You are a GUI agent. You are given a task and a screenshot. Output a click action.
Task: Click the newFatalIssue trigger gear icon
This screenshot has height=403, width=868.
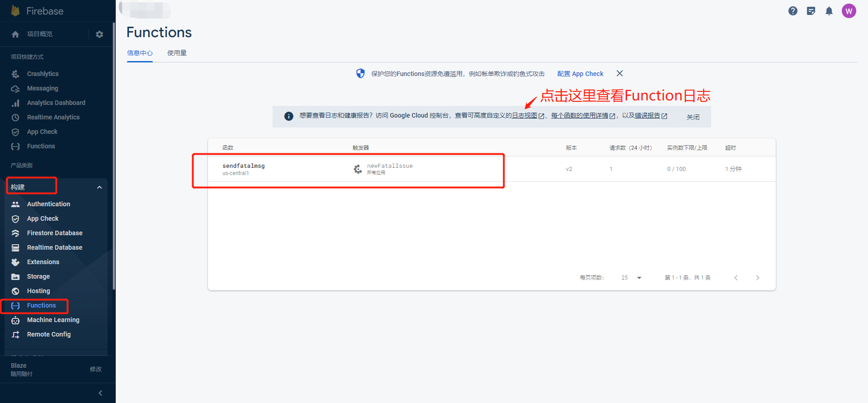coord(358,169)
